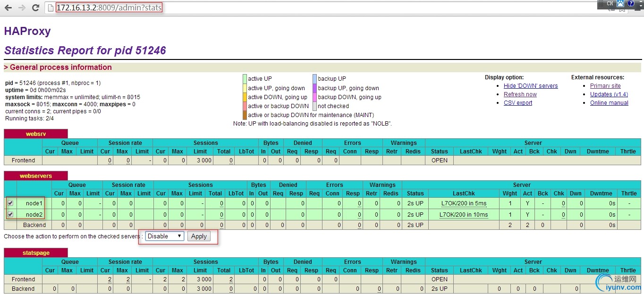Open the Online manual link
Image resolution: width=644 pixels, height=295 pixels.
[x=609, y=103]
